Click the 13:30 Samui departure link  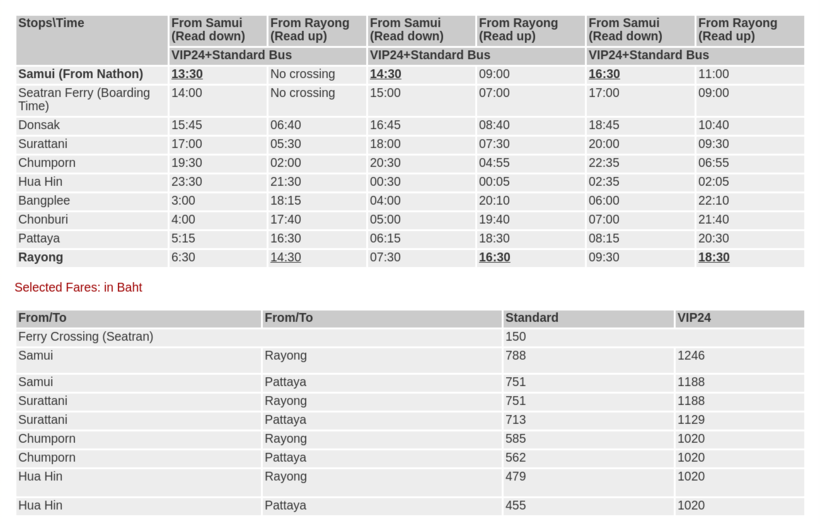[x=186, y=74]
